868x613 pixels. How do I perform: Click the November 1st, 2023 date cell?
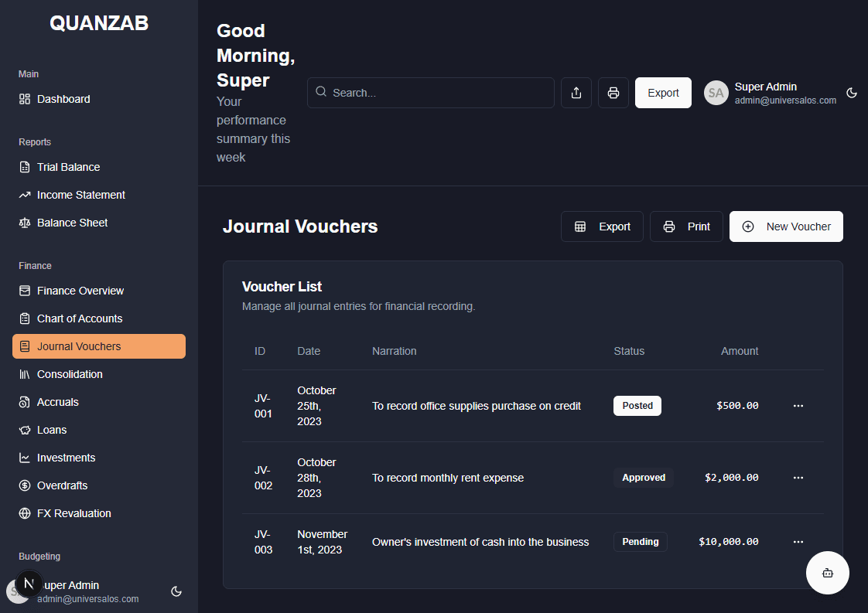tap(322, 542)
